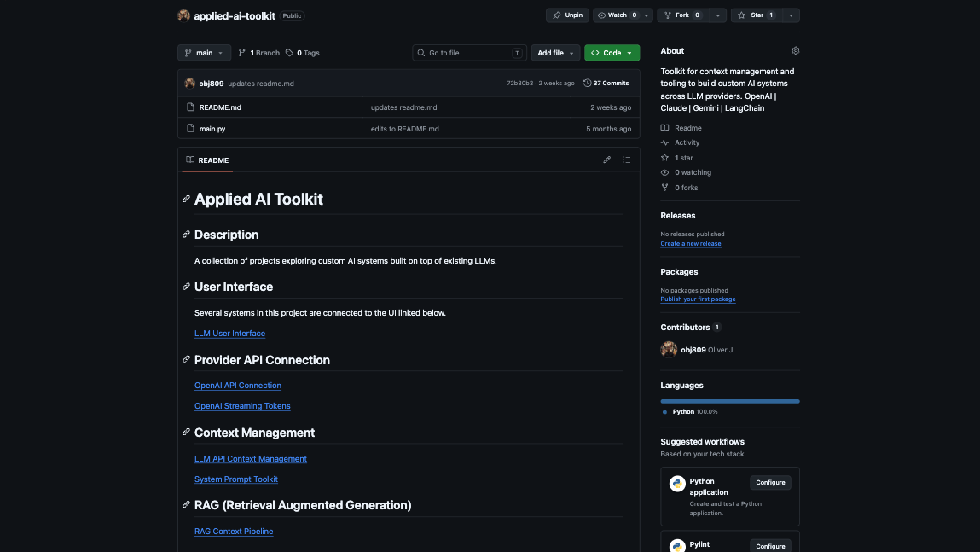
Task: Click the contributor obj809 avatar in sidebar
Action: click(669, 350)
